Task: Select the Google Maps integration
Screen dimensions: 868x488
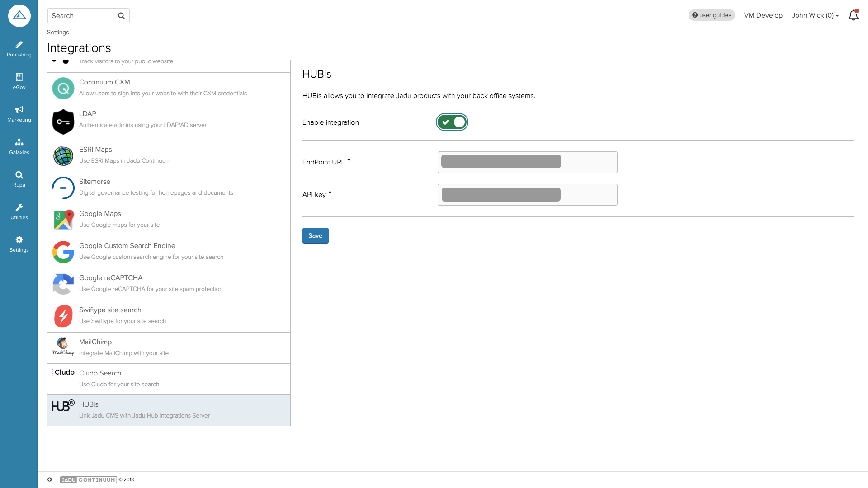Action: 169,220
